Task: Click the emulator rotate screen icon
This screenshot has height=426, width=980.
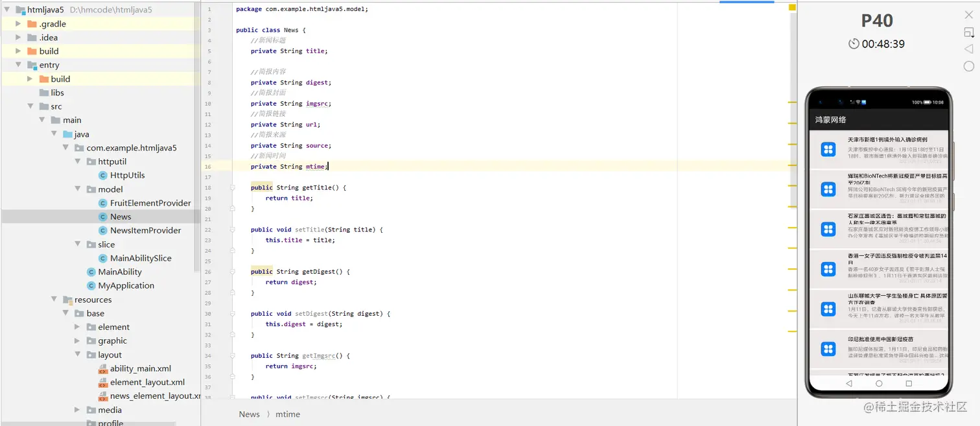Action: click(x=968, y=32)
